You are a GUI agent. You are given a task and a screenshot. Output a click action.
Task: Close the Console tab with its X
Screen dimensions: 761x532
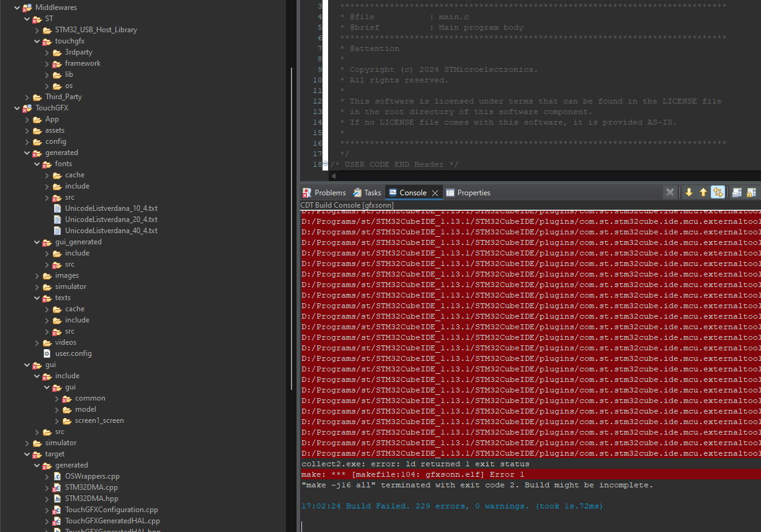click(435, 193)
